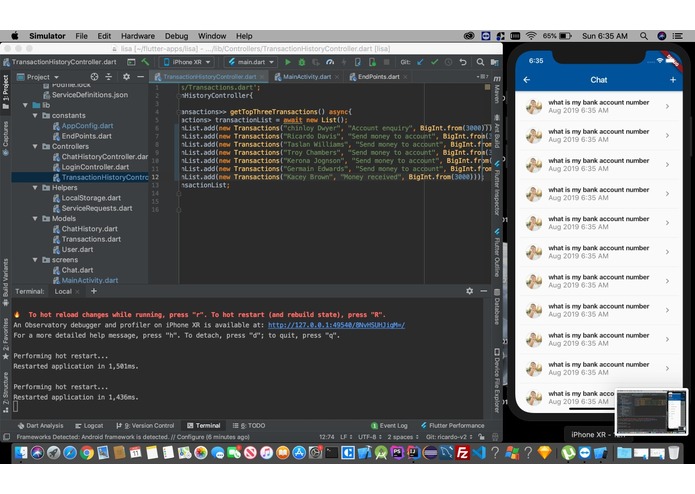
Task: Tap the back arrow in Chat screen
Action: point(527,80)
